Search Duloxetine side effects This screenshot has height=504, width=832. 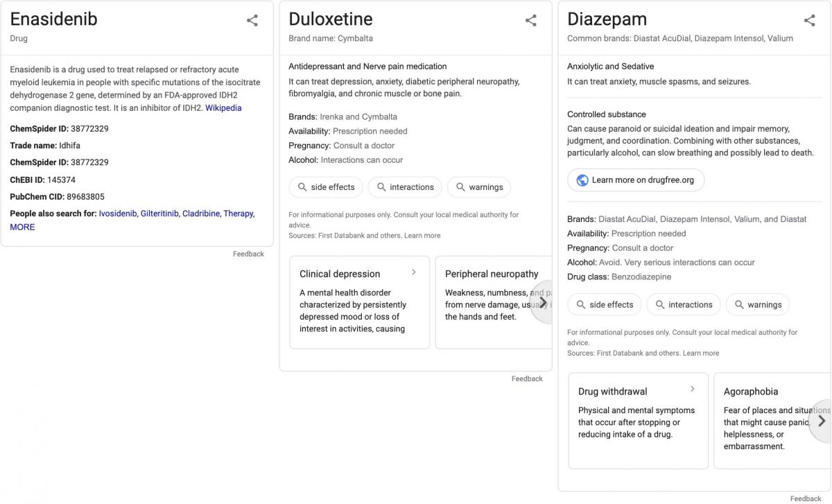point(326,187)
